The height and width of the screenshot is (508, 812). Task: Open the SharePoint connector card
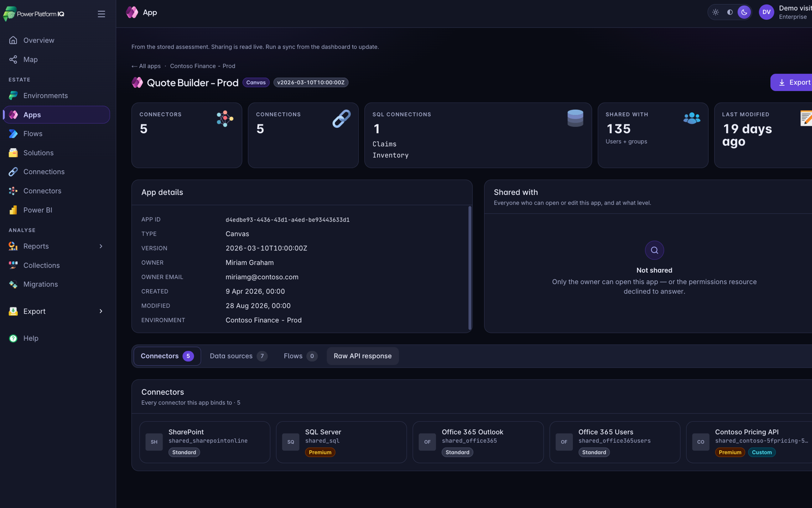pos(205,442)
